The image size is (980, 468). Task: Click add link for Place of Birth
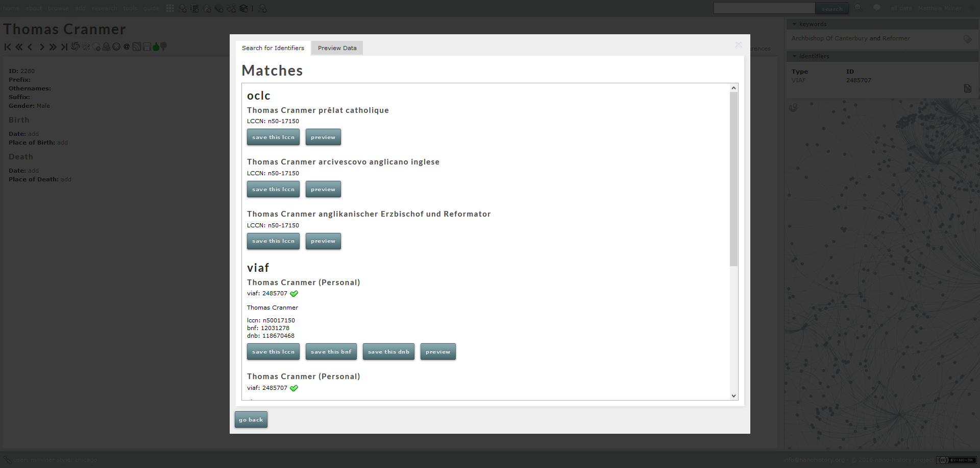click(x=62, y=143)
